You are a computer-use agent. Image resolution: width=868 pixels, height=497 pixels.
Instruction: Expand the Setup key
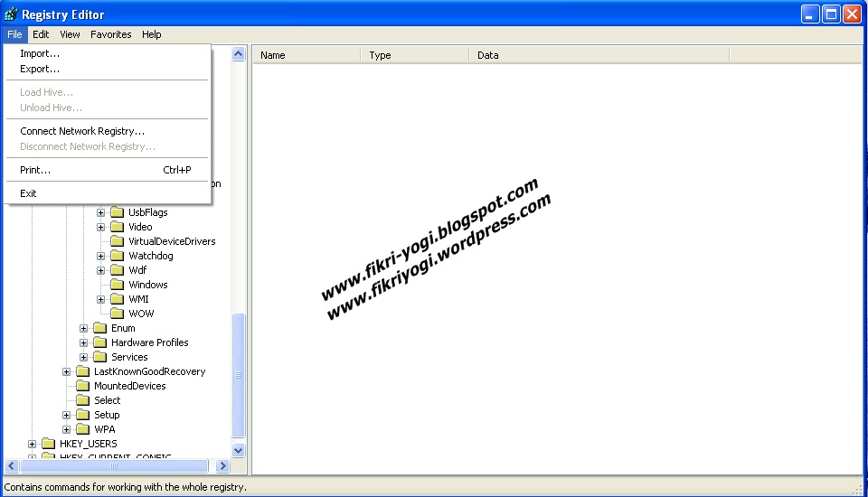(66, 415)
